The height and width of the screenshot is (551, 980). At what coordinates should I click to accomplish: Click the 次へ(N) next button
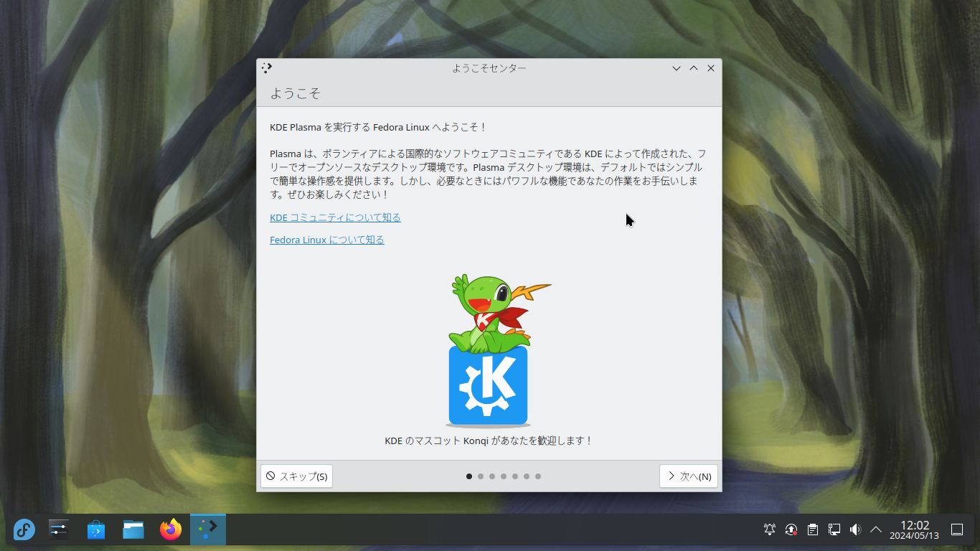click(689, 476)
